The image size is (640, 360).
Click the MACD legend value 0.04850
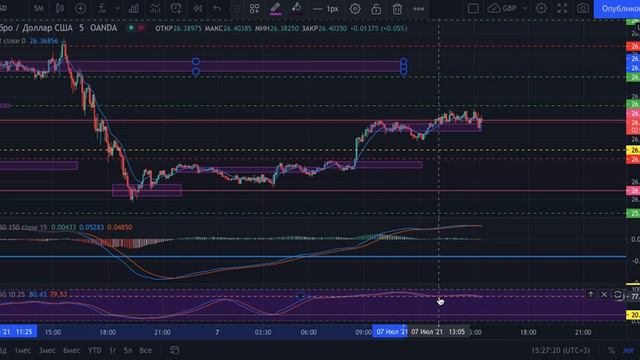point(120,227)
